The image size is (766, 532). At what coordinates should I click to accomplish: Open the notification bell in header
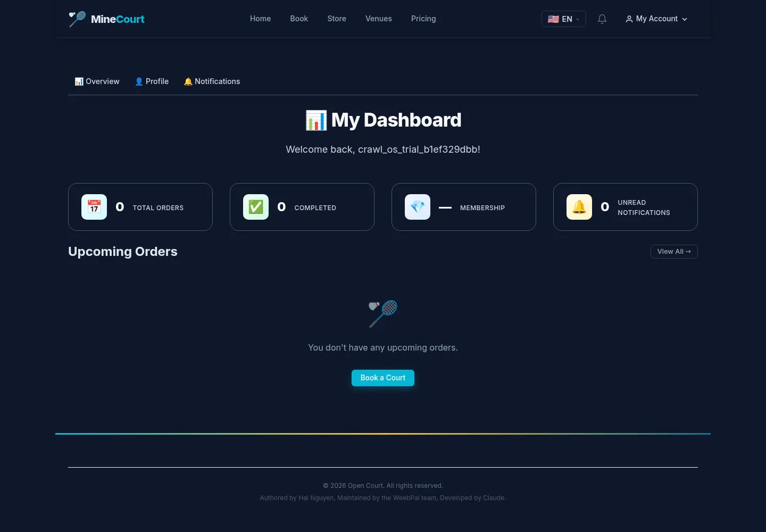point(602,19)
